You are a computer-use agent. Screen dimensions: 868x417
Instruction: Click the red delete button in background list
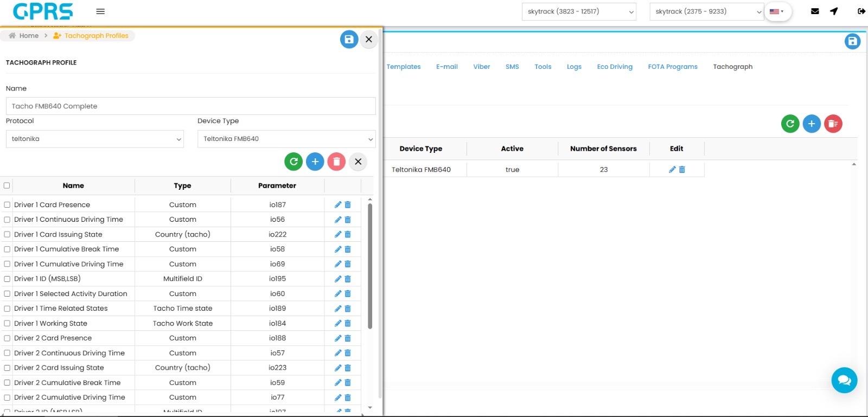pos(833,124)
